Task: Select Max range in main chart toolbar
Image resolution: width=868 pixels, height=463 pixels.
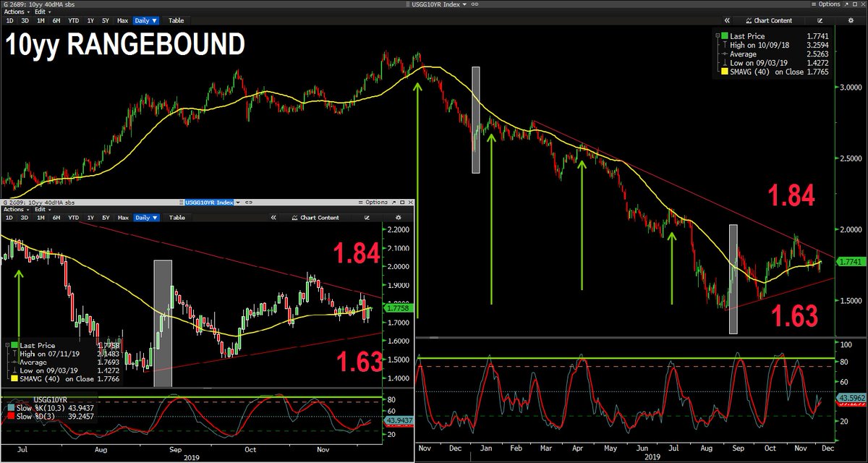Action: click(x=123, y=21)
